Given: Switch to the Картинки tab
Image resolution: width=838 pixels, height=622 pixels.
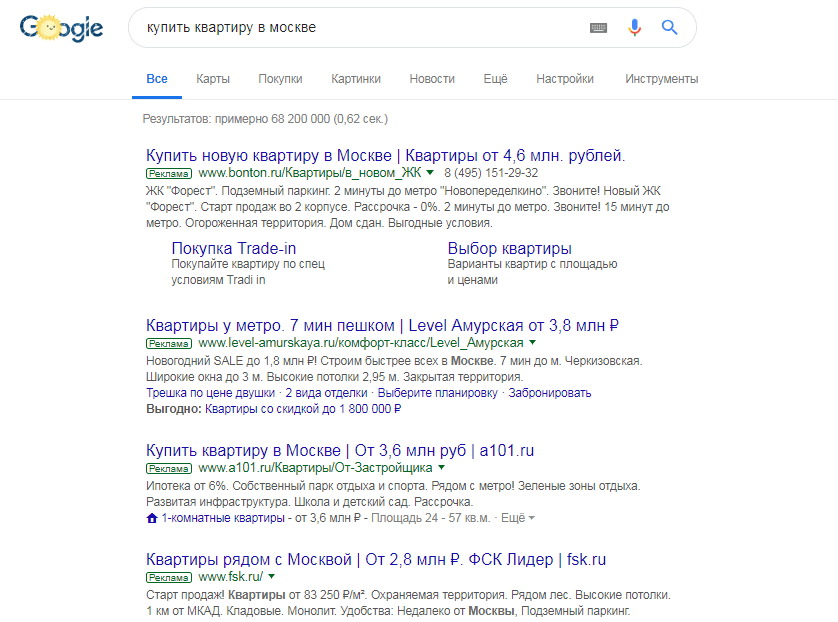Looking at the screenshot, I should [x=356, y=76].
